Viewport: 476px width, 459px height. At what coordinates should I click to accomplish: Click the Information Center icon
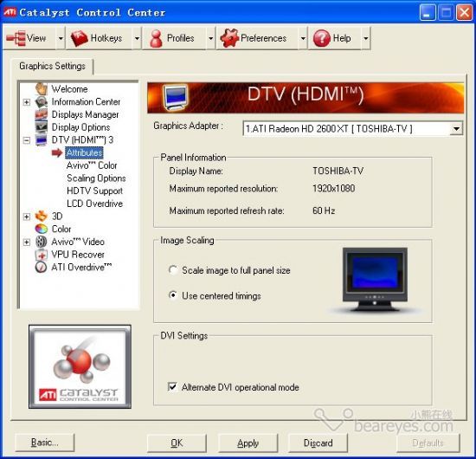41,102
